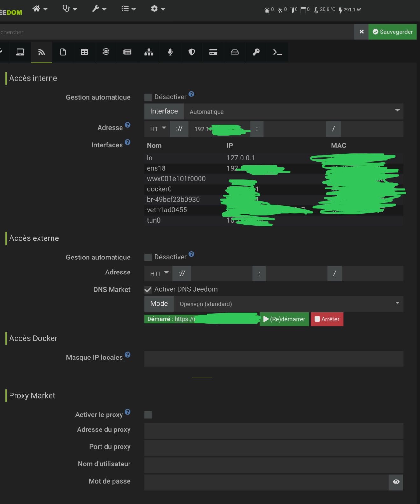Toggle Désactiver checkbox under Accès interne

click(x=148, y=97)
